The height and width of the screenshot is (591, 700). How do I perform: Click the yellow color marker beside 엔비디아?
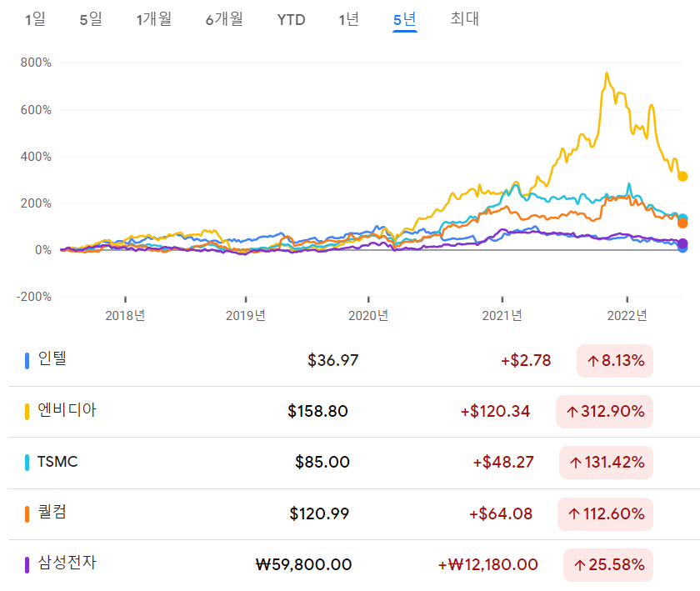25,411
